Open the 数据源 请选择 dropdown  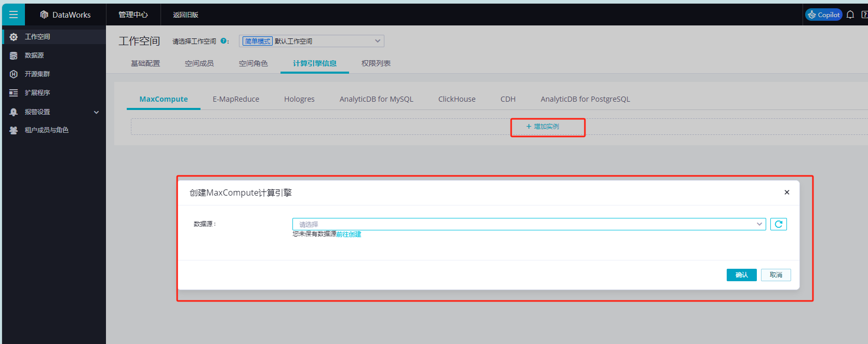[x=529, y=224]
